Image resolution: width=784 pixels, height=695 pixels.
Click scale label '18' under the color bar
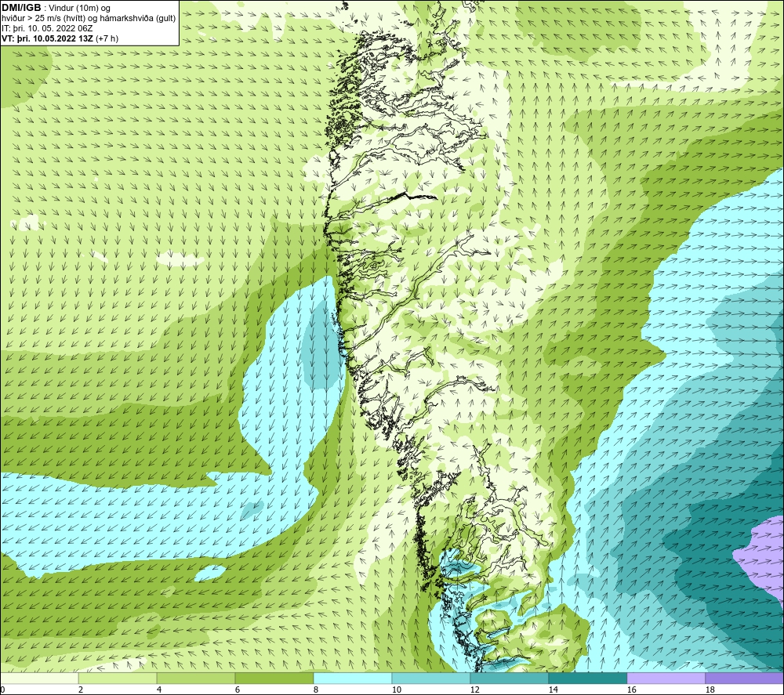709,690
